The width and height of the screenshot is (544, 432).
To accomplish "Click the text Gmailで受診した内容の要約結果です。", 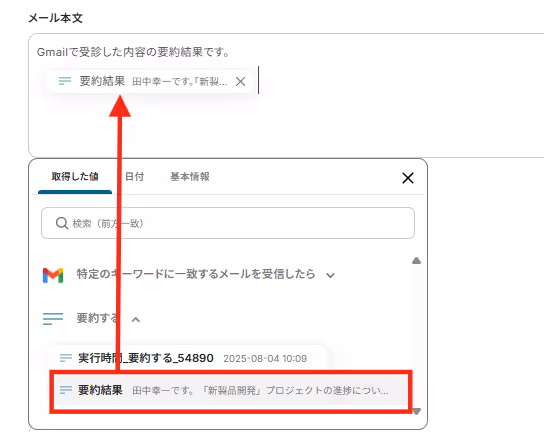I will pos(133,52).
